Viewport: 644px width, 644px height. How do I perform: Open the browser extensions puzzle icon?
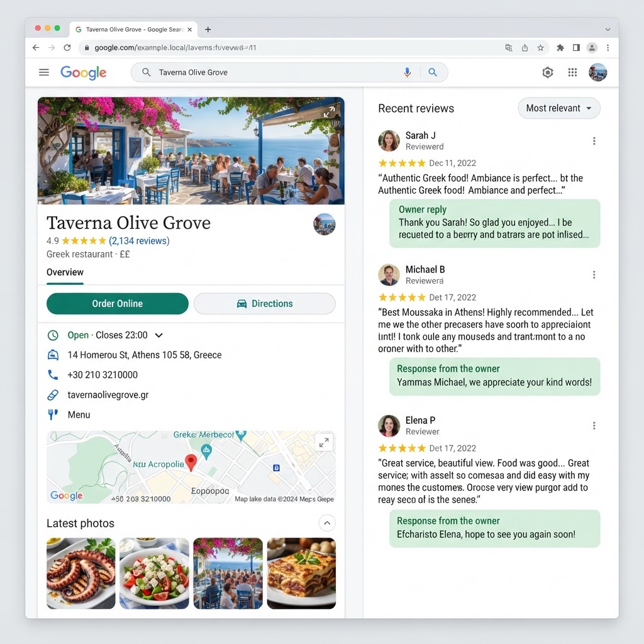[x=560, y=48]
